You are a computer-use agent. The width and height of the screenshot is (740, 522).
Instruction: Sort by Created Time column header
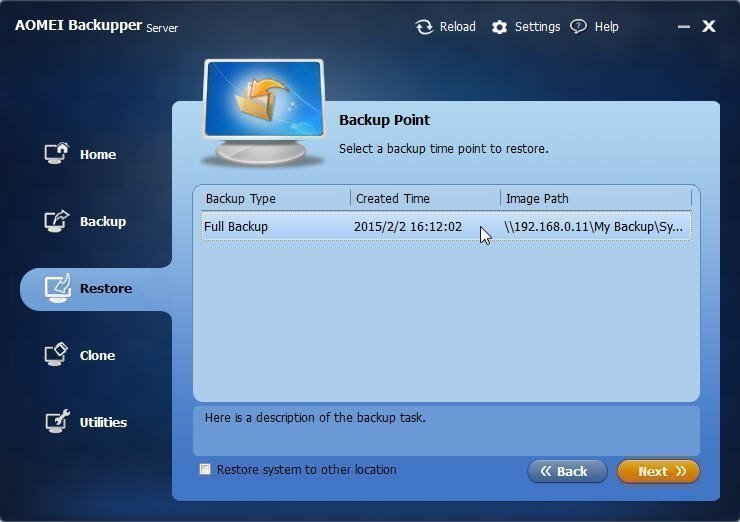425,199
